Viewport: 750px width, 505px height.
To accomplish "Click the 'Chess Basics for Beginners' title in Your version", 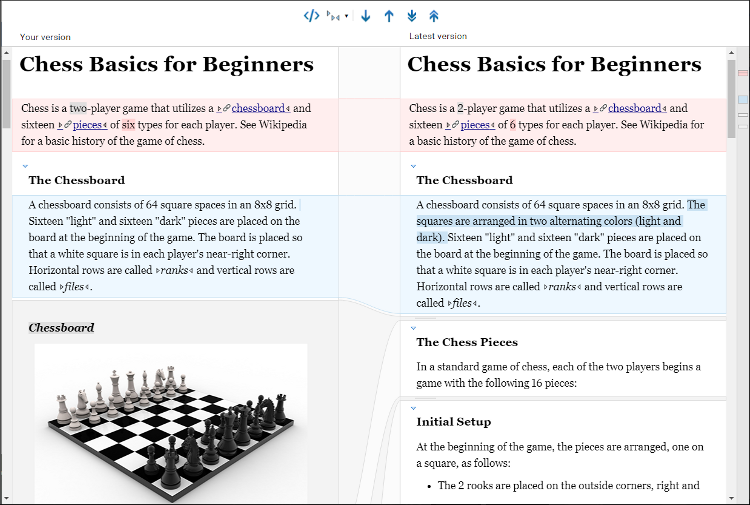I will (166, 64).
